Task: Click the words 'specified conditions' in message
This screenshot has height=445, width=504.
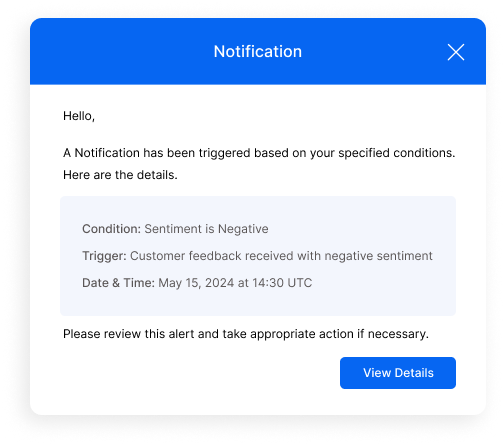Action: 397,153
